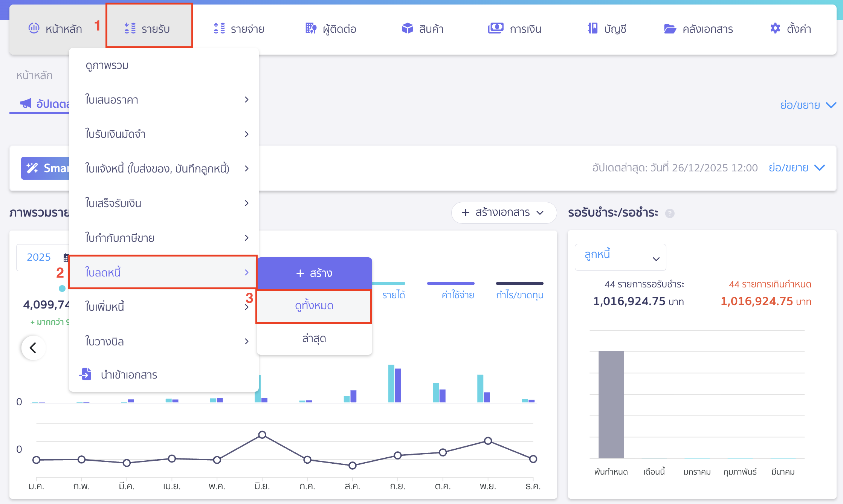Click the ผู้ติดต่อ contacts building icon
Screen dimensions: 843x504
(x=311, y=28)
